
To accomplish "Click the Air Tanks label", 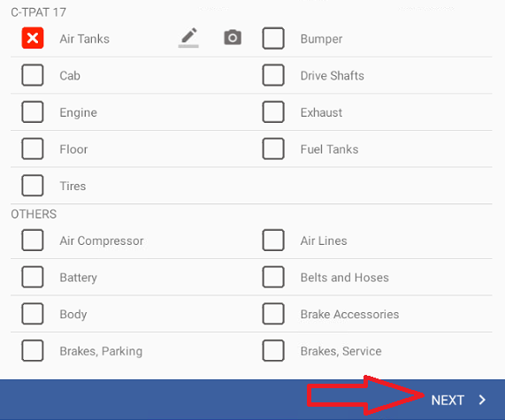I will pos(85,39).
